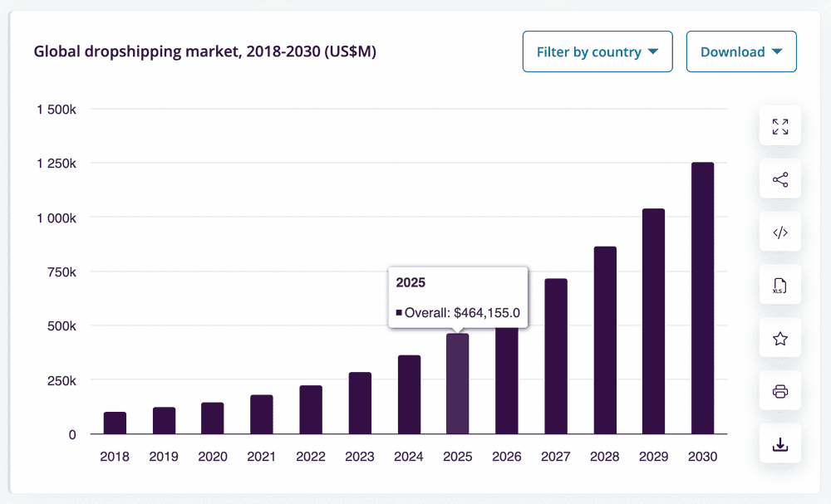Viewport: 831px width, 504px height.
Task: Open the Filter by country dropdown
Action: pos(597,51)
